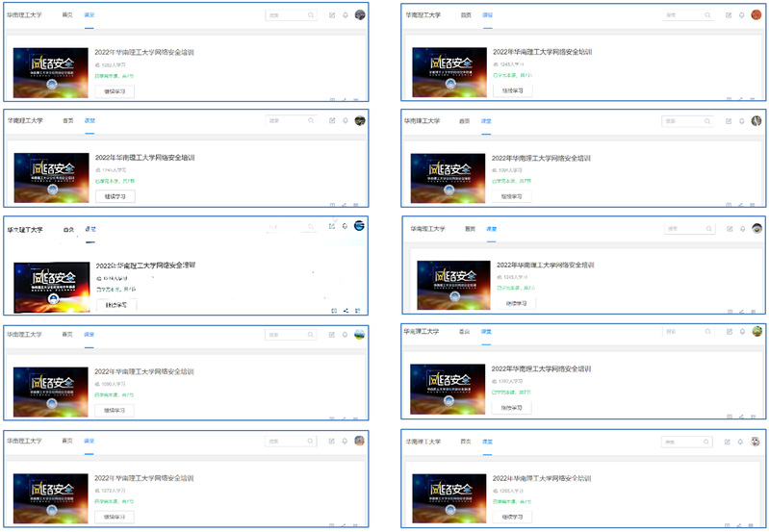Click the bell icon in the bottom-left panel
Viewport: 769px width, 532px height.
point(345,442)
